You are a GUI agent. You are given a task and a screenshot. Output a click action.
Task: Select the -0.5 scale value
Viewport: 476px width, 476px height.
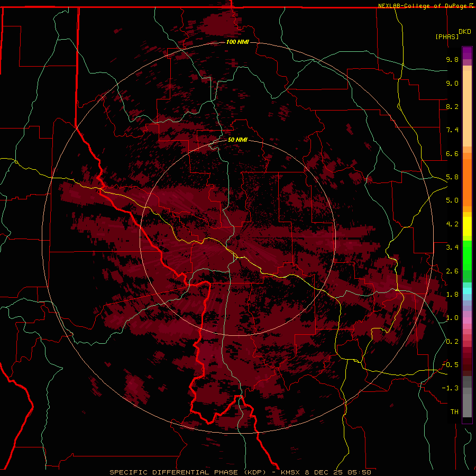click(451, 365)
